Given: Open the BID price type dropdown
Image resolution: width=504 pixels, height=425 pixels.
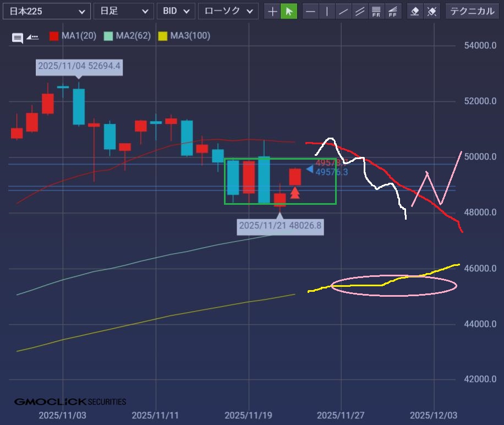Looking at the screenshot, I should click(x=176, y=11).
